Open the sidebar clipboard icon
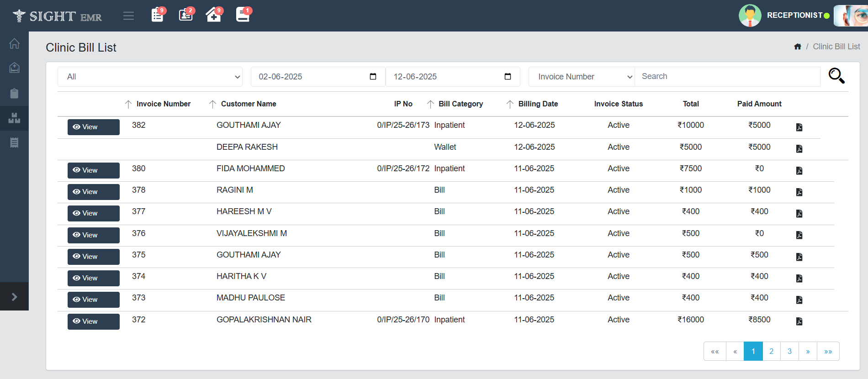This screenshot has width=868, height=379. [14, 94]
